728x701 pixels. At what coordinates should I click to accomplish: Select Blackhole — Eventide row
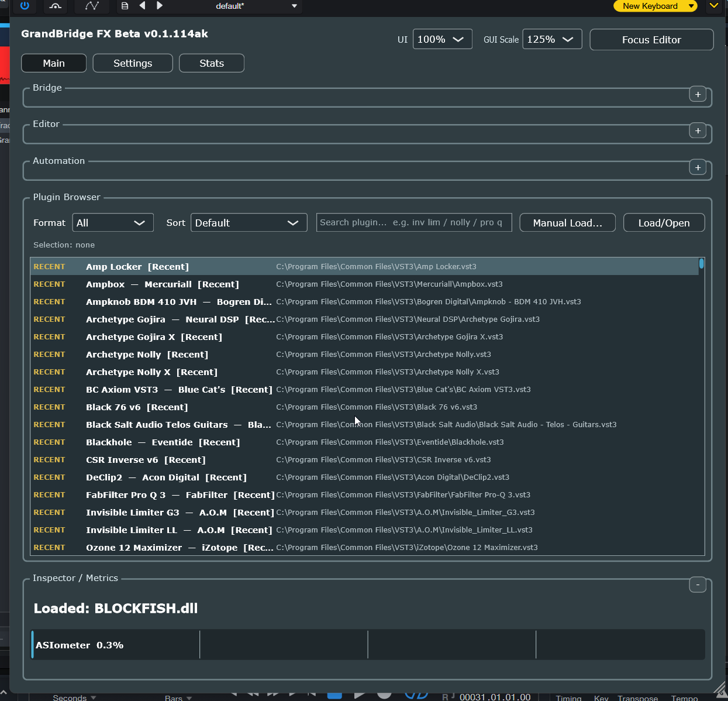[x=364, y=442]
